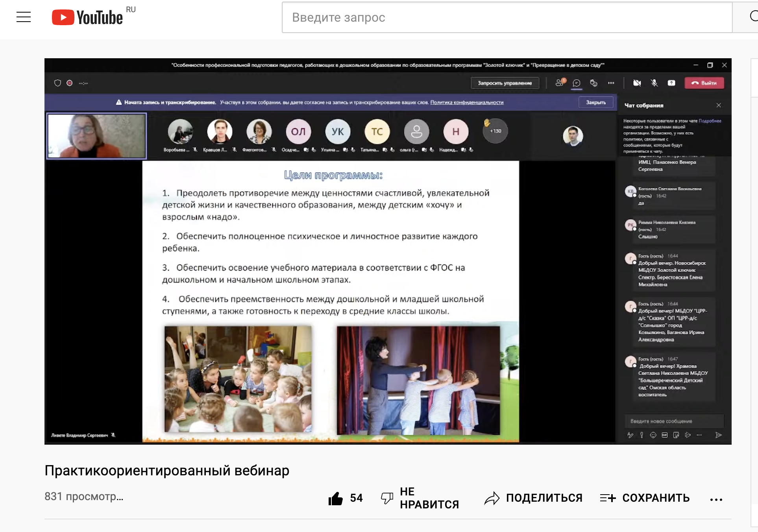Image resolution: width=758 pixels, height=532 pixels.
Task: Close the recording notice with Закрыть
Action: pos(595,102)
